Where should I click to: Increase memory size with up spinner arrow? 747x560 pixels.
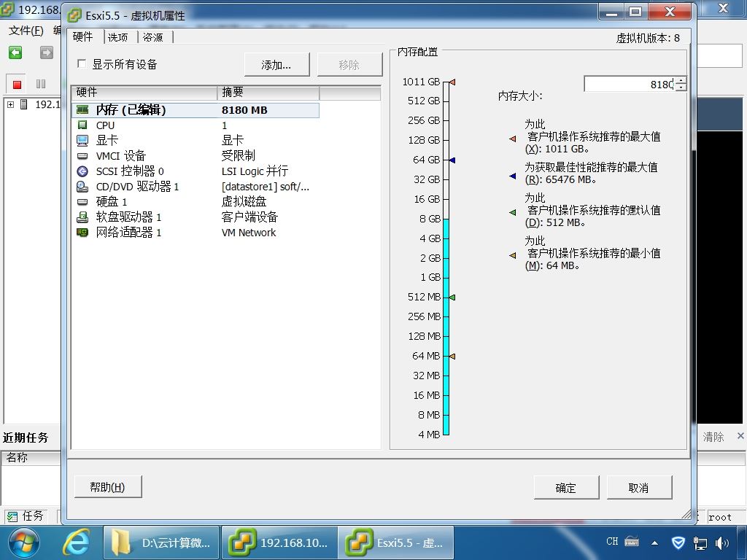681,80
